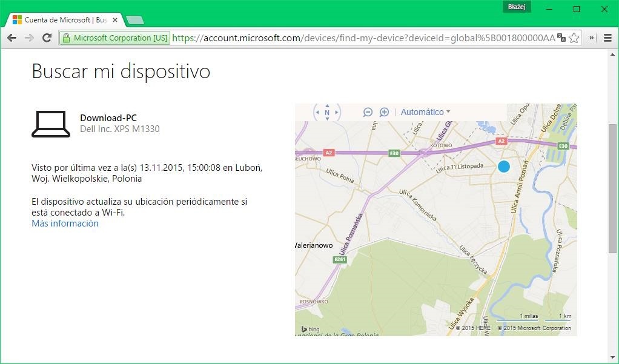Pan the map east using compass right arrow
This screenshot has width=619, height=364.
coord(336,112)
